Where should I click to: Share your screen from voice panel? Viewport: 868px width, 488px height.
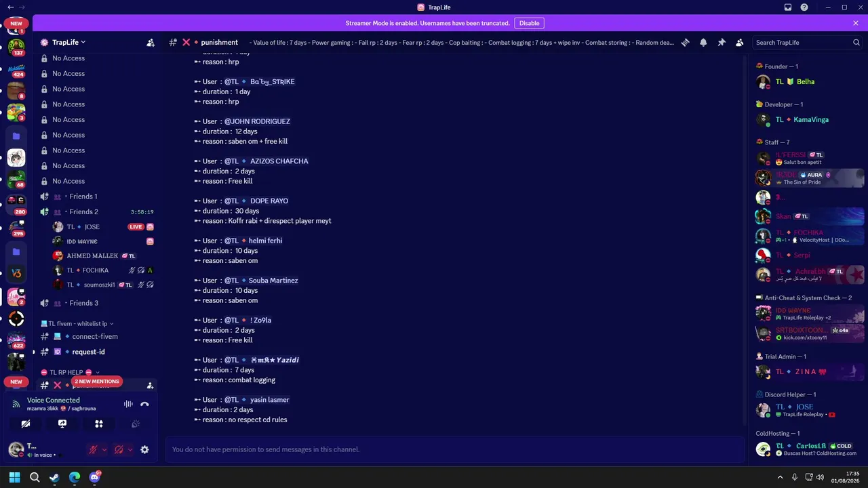pos(62,424)
